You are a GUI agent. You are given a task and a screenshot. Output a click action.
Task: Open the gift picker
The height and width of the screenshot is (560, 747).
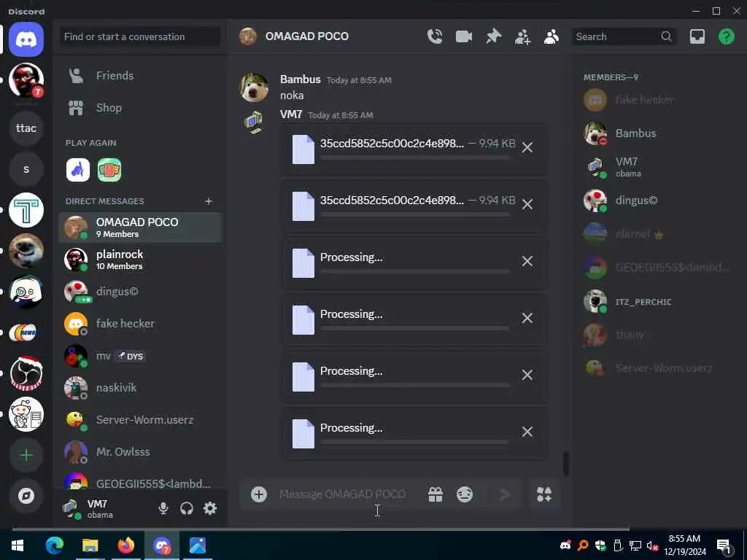[435, 494]
